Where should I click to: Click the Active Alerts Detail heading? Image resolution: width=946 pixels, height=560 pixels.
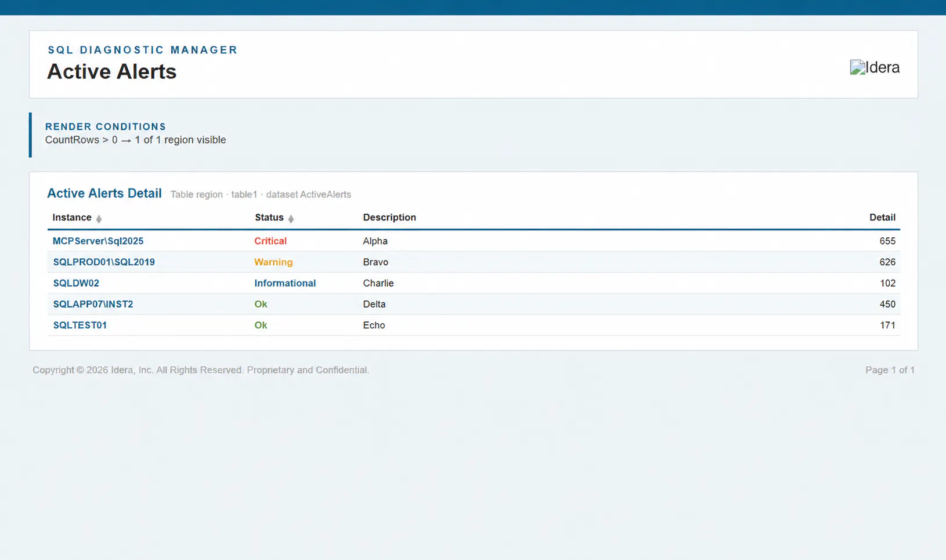point(104,193)
